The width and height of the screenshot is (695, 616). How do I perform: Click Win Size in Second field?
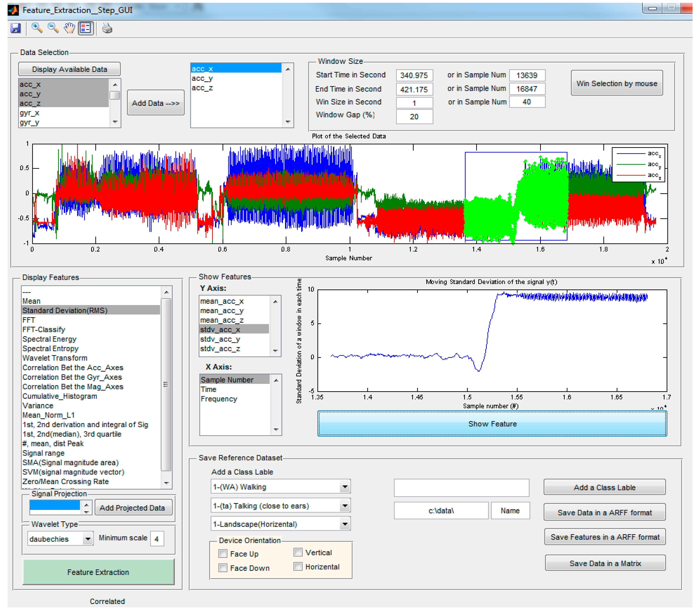(414, 103)
